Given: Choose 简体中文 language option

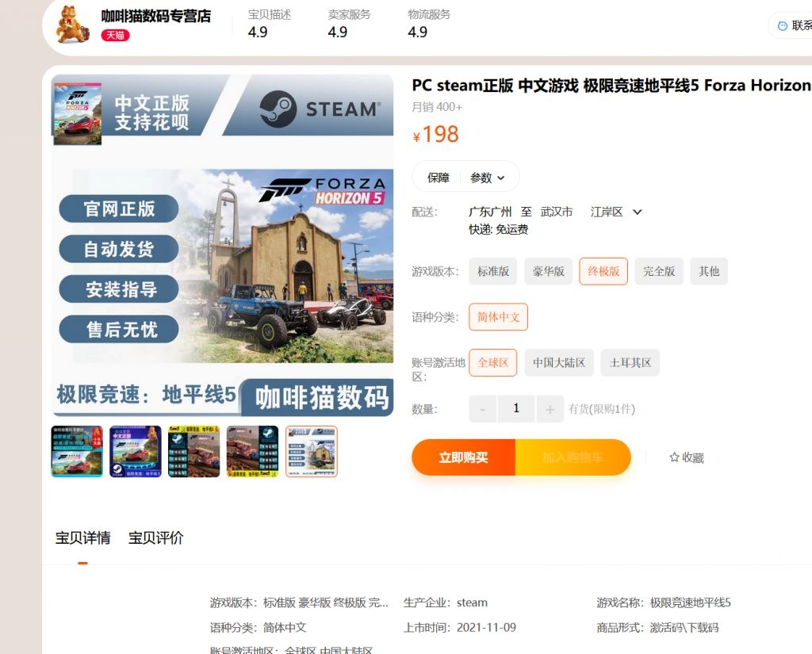Looking at the screenshot, I should coord(498,317).
